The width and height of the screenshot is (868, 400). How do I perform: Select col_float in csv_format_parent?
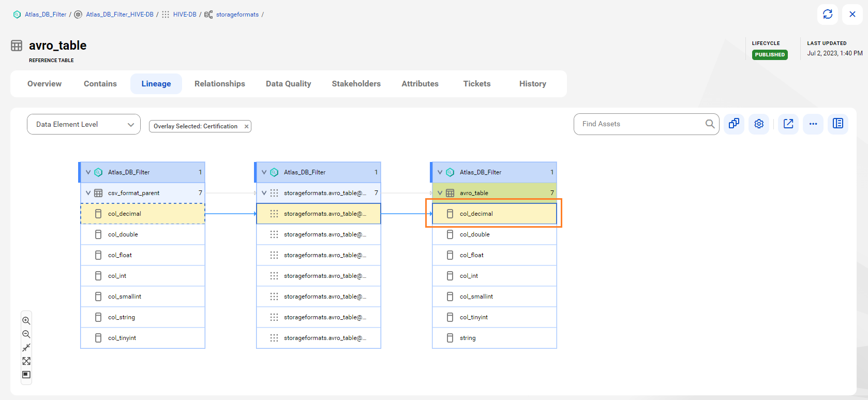tap(143, 255)
